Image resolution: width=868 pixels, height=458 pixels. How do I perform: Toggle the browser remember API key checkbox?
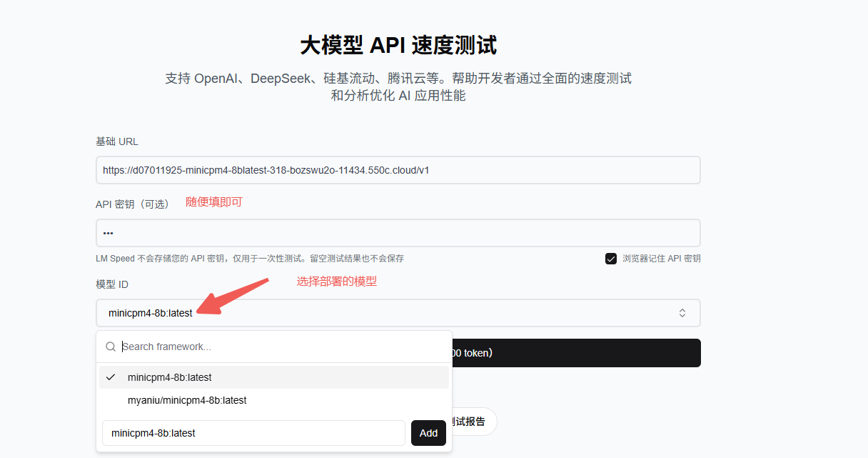tap(611, 259)
